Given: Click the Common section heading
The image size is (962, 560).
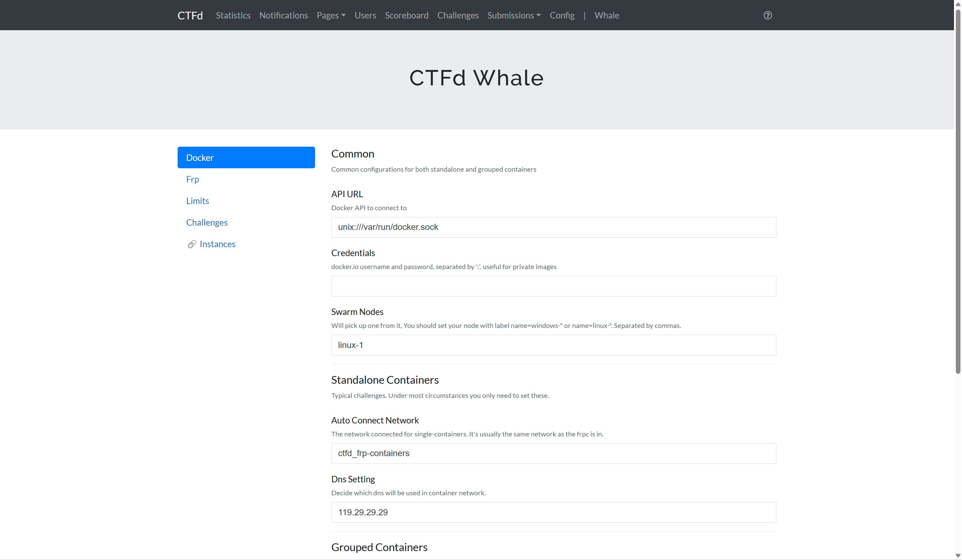Looking at the screenshot, I should (352, 154).
